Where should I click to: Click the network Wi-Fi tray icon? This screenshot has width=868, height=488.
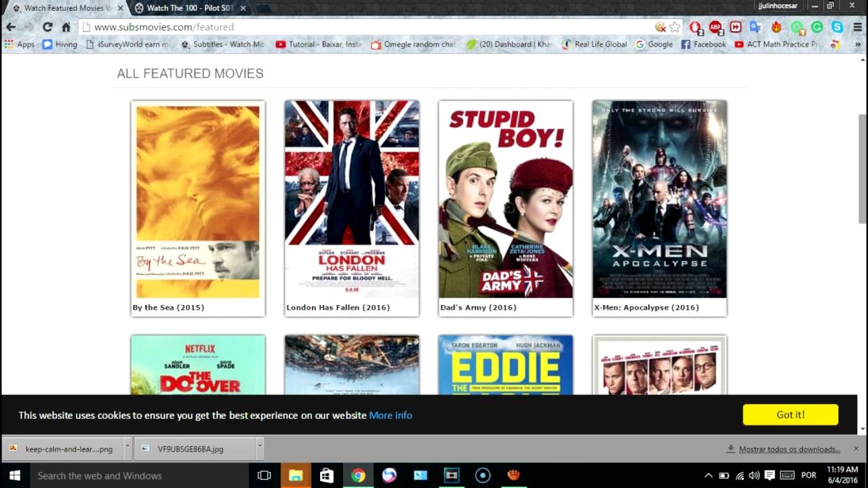tap(739, 476)
